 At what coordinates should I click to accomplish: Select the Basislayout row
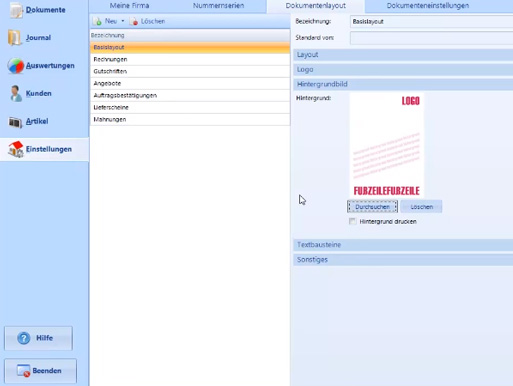tap(190, 47)
